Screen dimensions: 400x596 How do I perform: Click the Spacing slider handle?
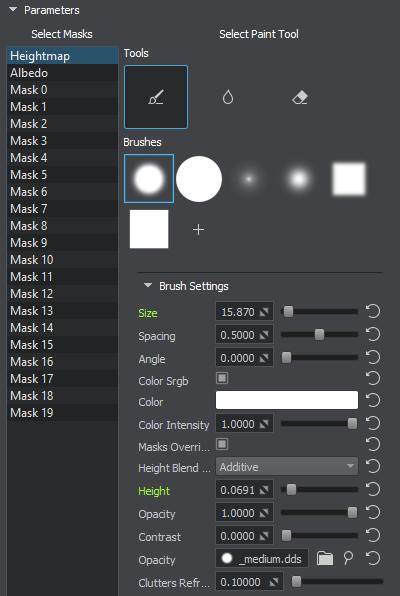click(319, 334)
